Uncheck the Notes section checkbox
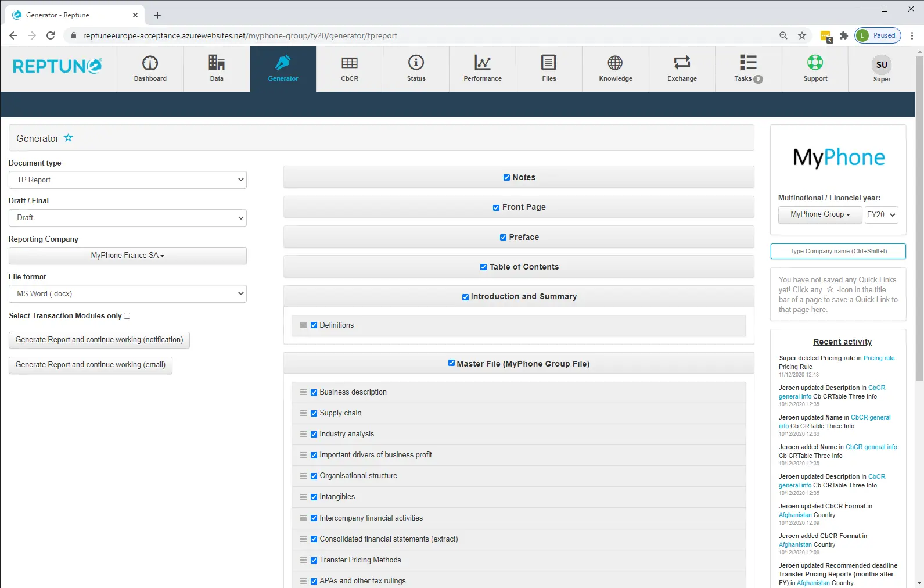924x588 pixels. [x=506, y=178]
